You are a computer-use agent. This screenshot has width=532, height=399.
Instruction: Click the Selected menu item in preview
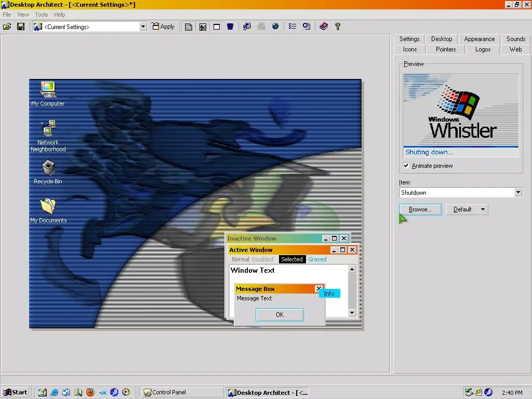pos(292,259)
